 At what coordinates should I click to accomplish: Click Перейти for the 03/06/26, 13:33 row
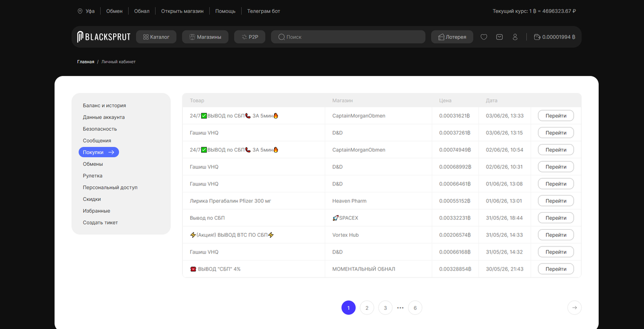click(556, 116)
